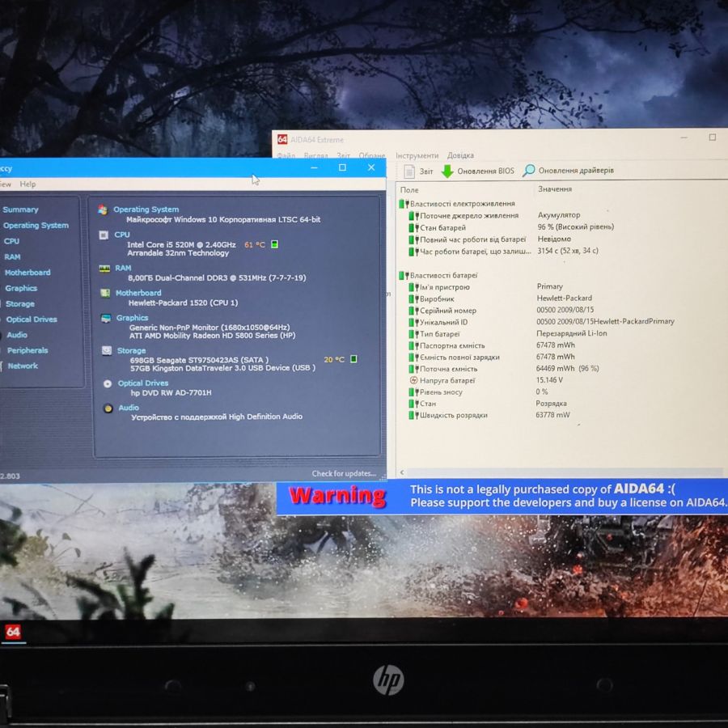Open the Motherboard heading link

138,293
